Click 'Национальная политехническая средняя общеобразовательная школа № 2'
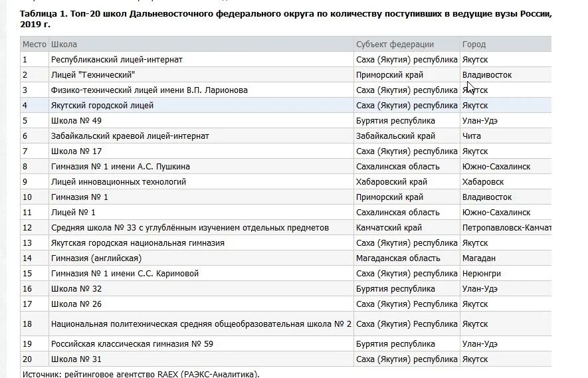 click(x=201, y=324)
